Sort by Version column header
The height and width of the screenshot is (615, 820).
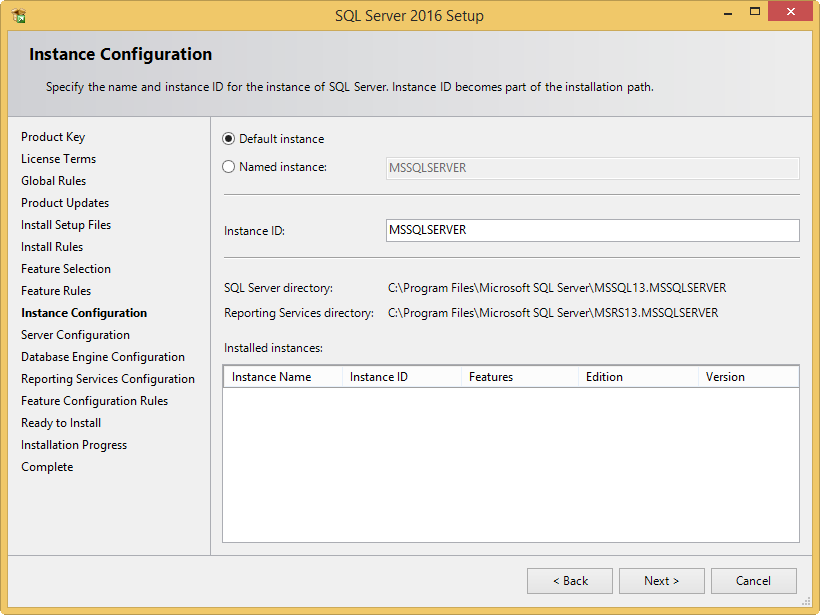pyautogui.click(x=749, y=377)
